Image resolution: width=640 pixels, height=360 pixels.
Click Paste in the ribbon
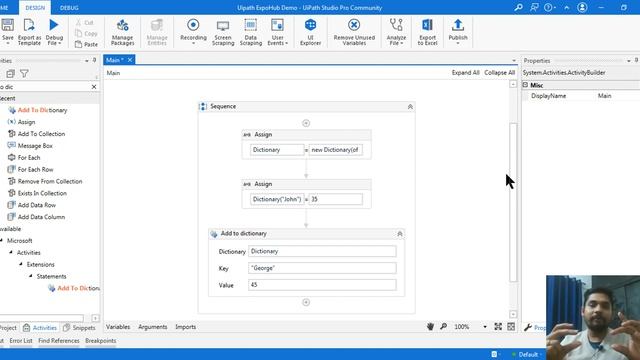click(87, 44)
